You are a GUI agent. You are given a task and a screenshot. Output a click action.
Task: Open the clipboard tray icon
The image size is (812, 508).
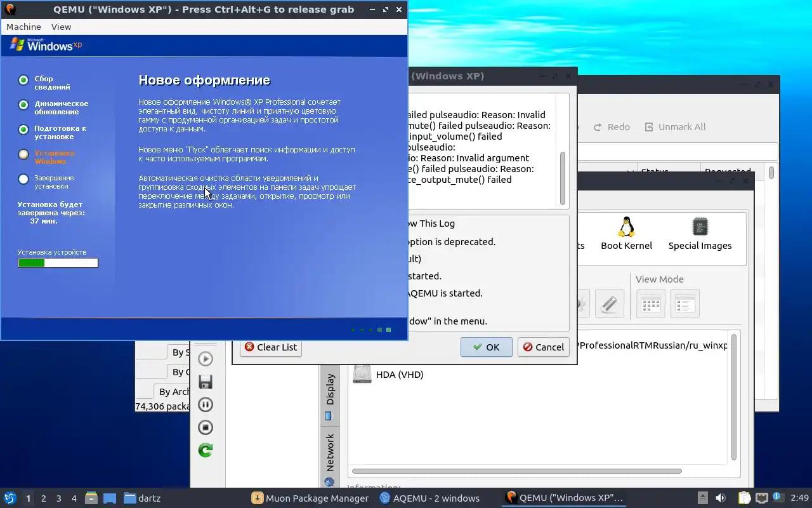tap(744, 498)
